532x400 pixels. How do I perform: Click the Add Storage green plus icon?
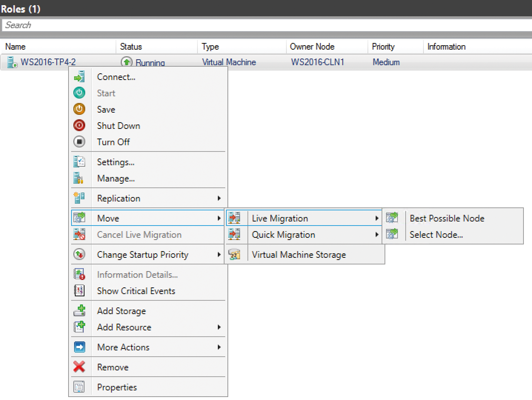pyautogui.click(x=79, y=310)
